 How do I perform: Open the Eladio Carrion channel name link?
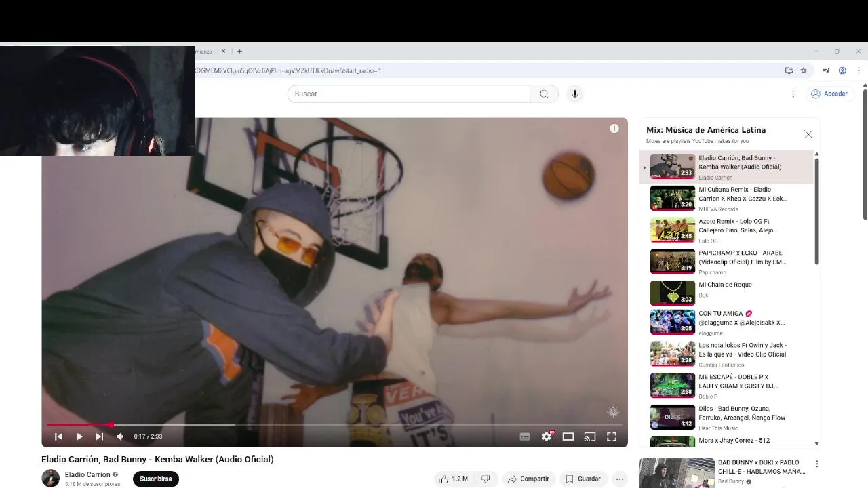(x=87, y=474)
